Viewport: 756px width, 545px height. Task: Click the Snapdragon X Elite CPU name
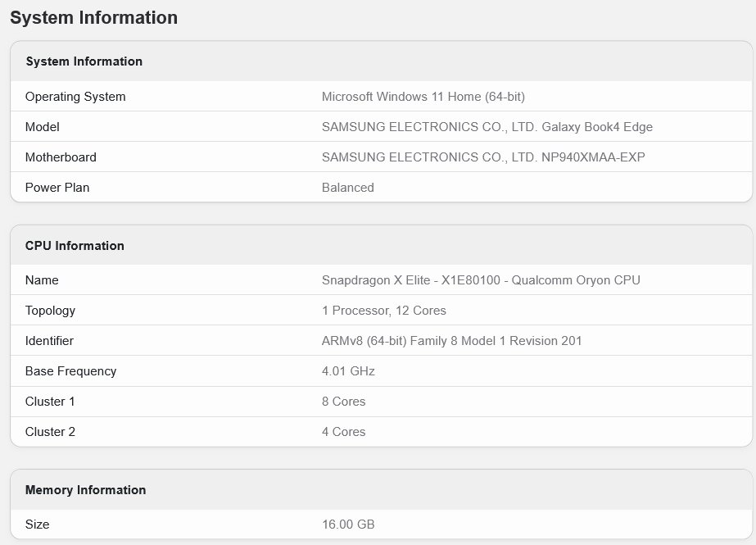(481, 280)
